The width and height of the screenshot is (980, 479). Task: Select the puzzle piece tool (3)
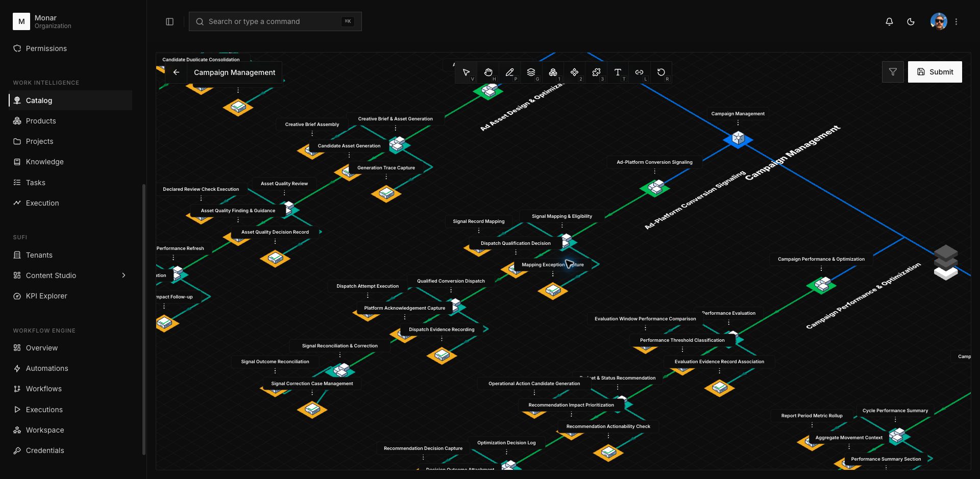[596, 72]
